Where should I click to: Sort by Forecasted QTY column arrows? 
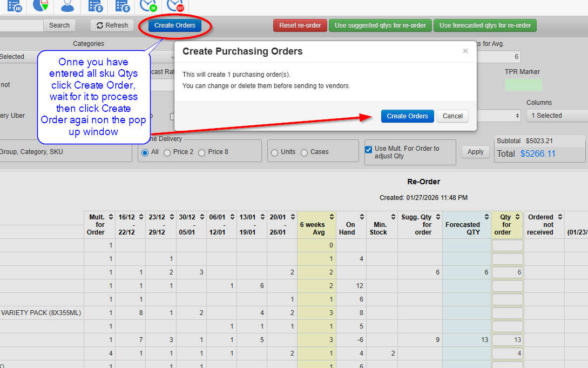click(486, 217)
